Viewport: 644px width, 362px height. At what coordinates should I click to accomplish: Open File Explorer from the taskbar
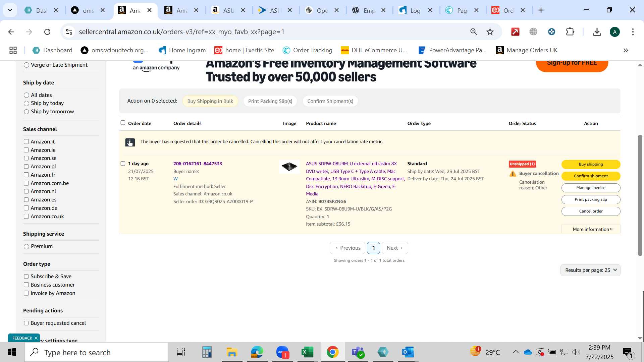(232, 352)
